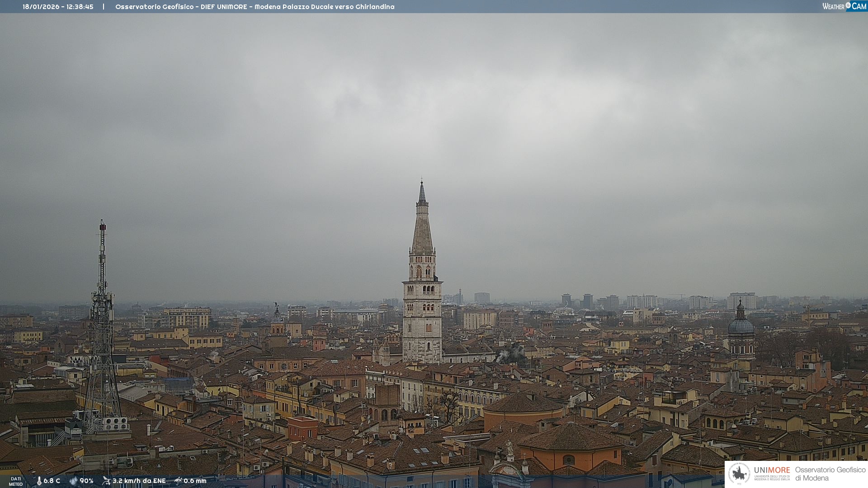Click the 90% humidity value
The width and height of the screenshot is (868, 488).
point(86,481)
